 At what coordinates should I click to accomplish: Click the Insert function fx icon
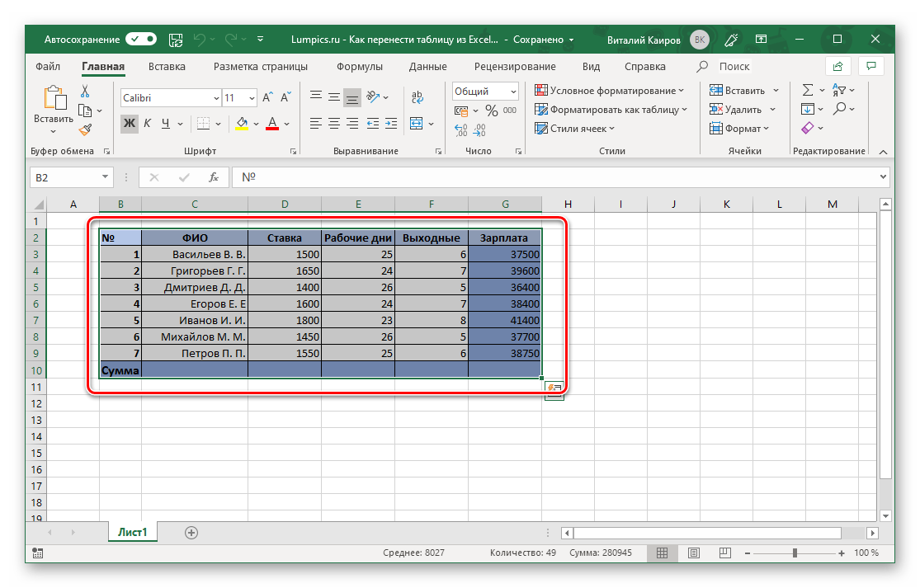tap(214, 177)
